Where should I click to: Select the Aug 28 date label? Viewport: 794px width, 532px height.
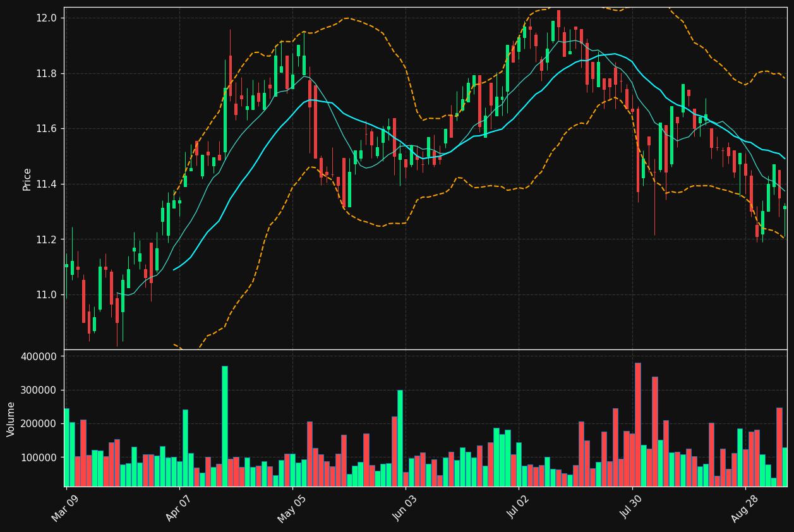pyautogui.click(x=745, y=507)
